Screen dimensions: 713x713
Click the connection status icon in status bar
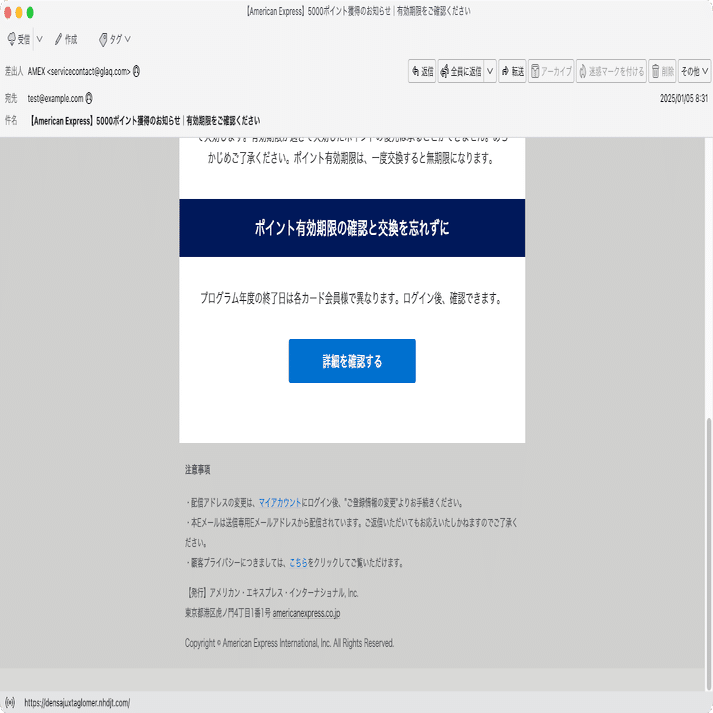[10, 703]
